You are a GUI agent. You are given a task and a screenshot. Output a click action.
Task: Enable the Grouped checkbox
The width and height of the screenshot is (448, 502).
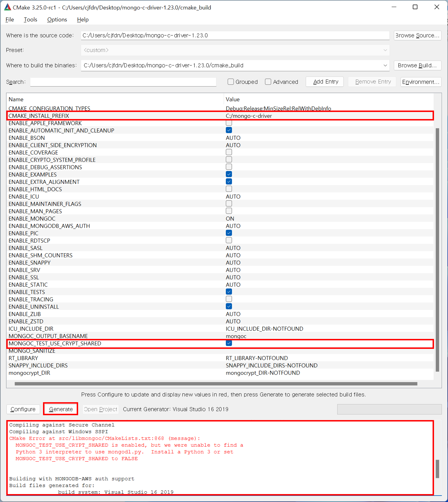[231, 82]
